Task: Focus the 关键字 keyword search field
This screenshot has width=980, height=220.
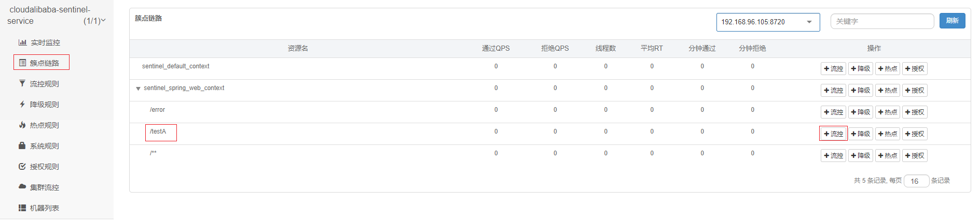Action: click(882, 21)
